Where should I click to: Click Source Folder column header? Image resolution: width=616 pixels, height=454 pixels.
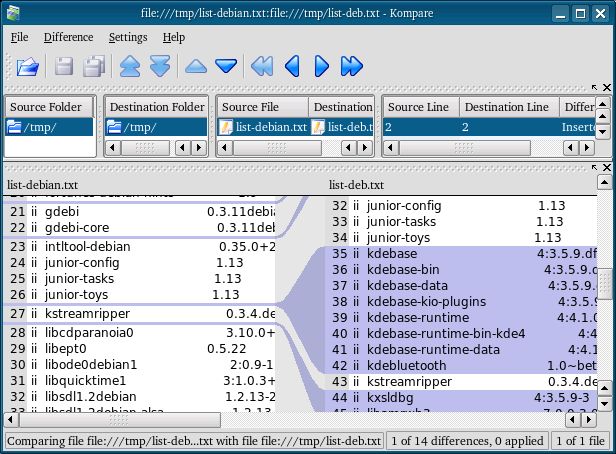(49, 107)
